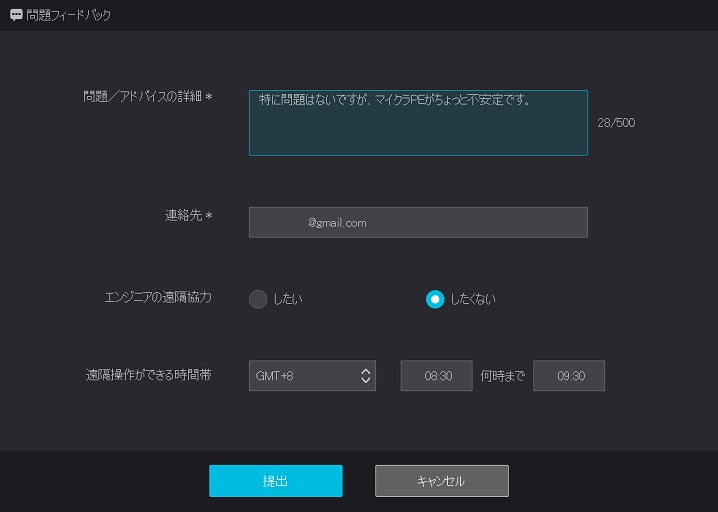
Task: Click the 28/500 character counter
Action: click(x=616, y=123)
